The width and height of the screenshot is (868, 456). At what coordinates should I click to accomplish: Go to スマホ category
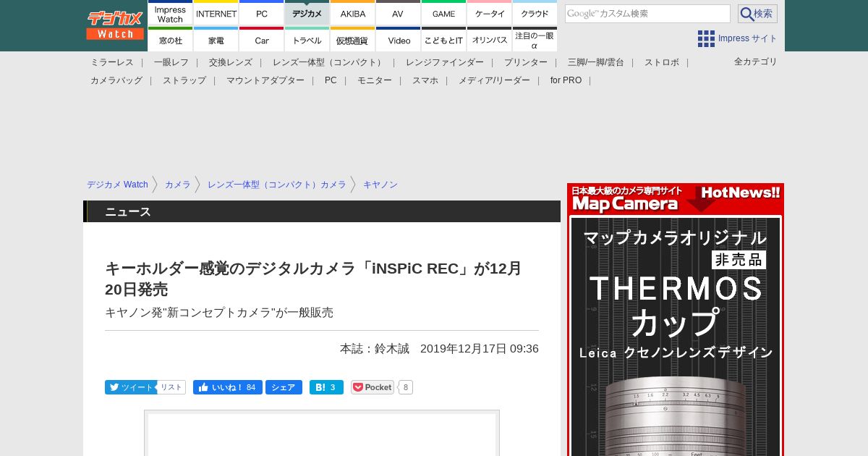click(x=425, y=80)
